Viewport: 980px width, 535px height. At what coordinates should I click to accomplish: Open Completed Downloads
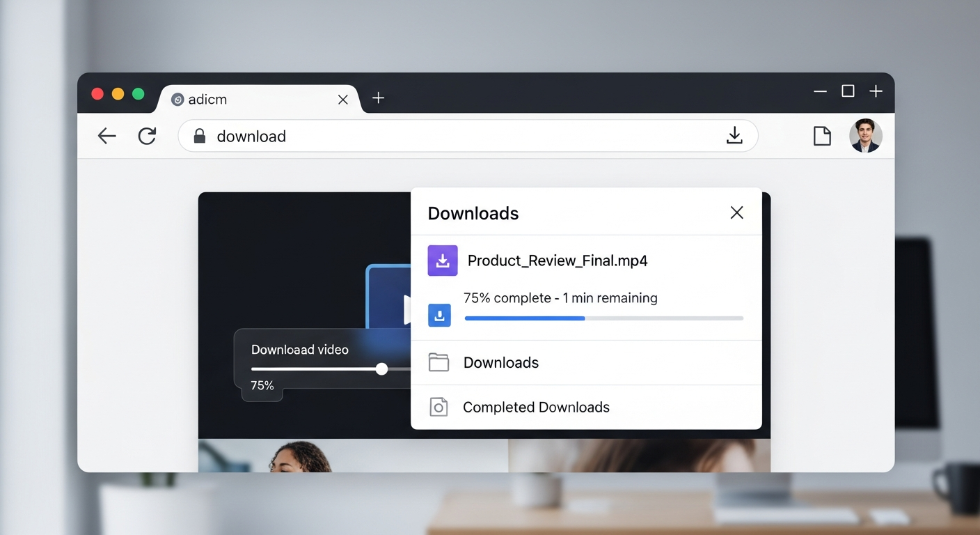point(536,407)
